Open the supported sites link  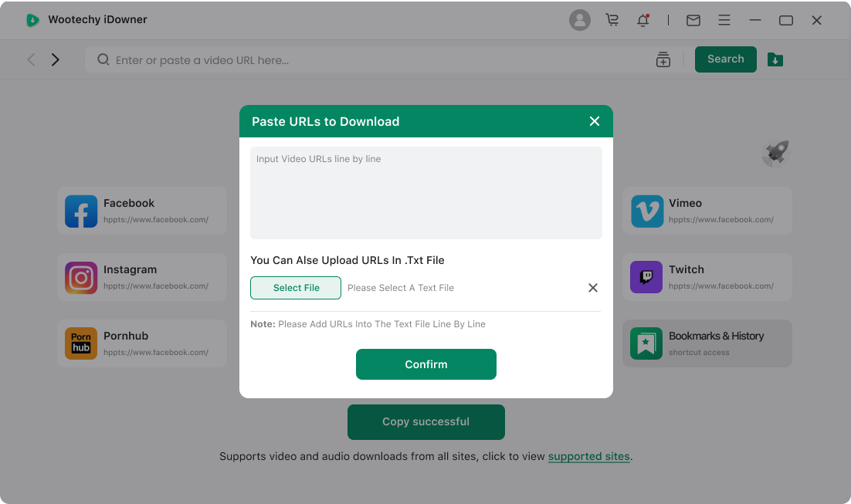click(588, 456)
